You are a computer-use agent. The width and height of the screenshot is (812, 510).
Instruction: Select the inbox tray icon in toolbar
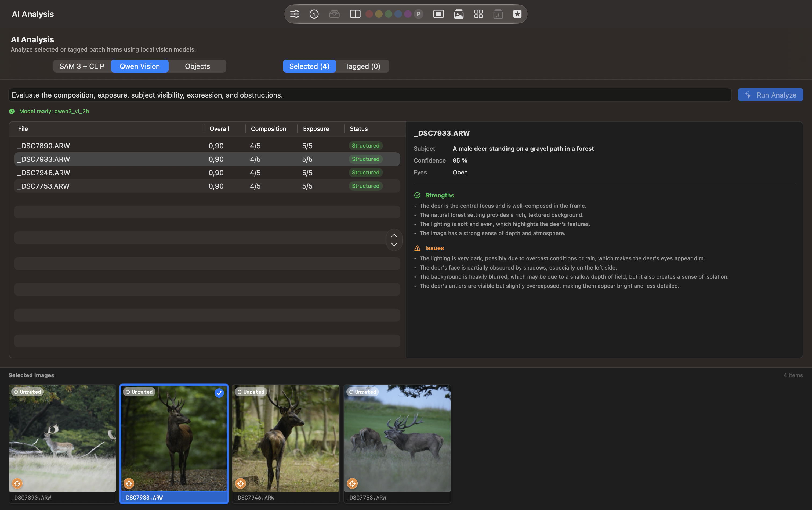coord(334,14)
